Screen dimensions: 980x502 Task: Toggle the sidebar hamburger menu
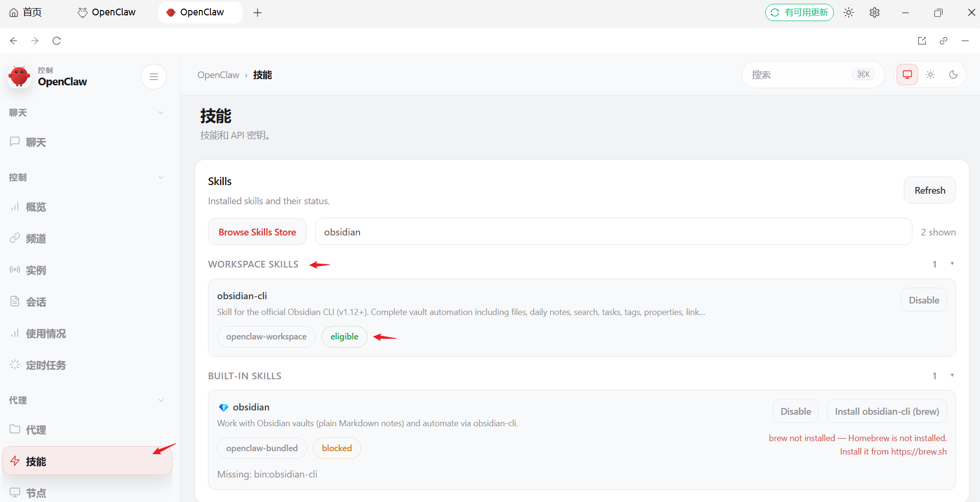[x=154, y=77]
